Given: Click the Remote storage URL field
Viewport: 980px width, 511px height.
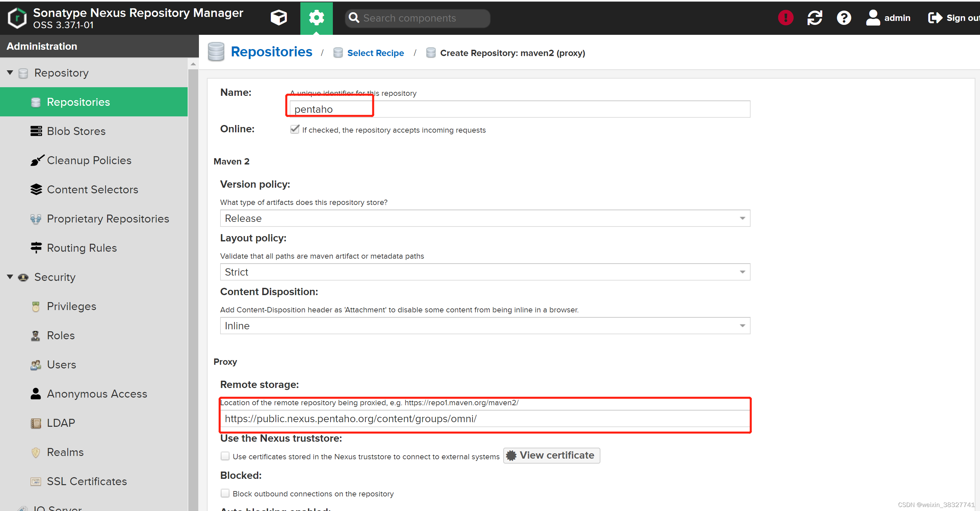Looking at the screenshot, I should click(x=485, y=418).
